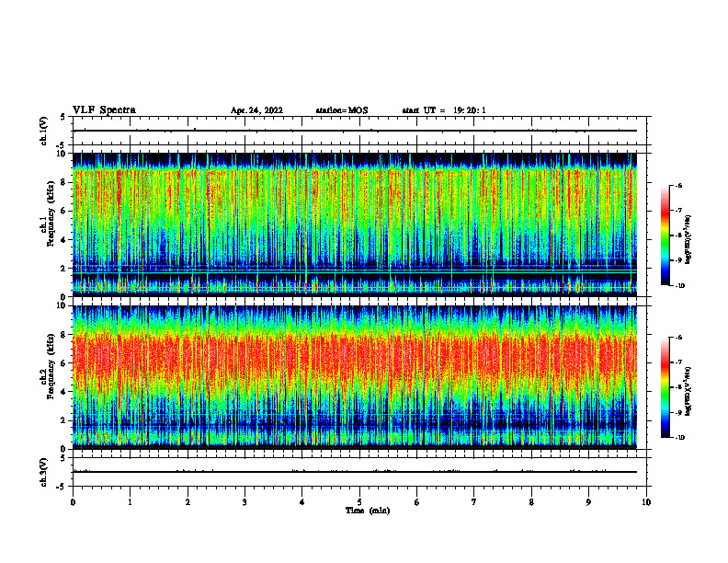The image size is (728, 563).
Task: Click the ch.1 voltage waveform trace
Action: coord(355,131)
